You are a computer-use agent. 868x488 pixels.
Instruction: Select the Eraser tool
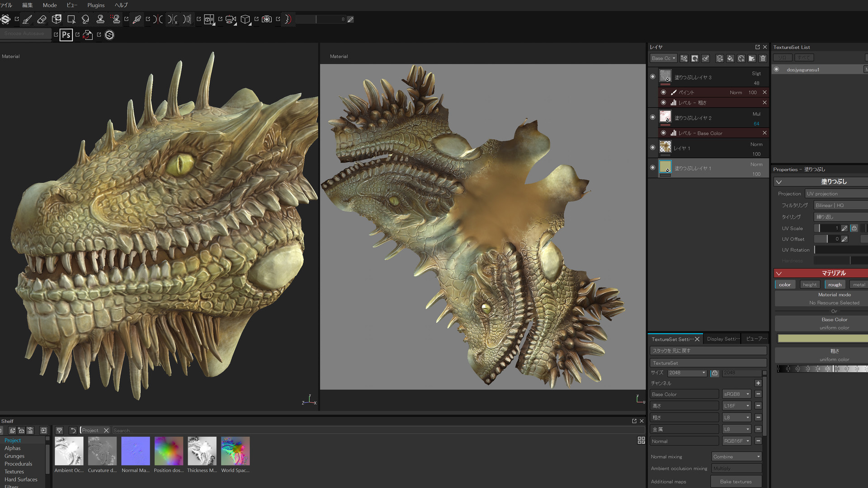pos(42,19)
